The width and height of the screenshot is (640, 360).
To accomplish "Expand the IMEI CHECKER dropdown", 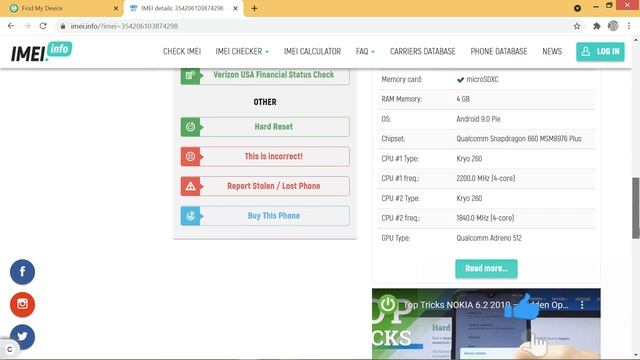I will (x=242, y=51).
